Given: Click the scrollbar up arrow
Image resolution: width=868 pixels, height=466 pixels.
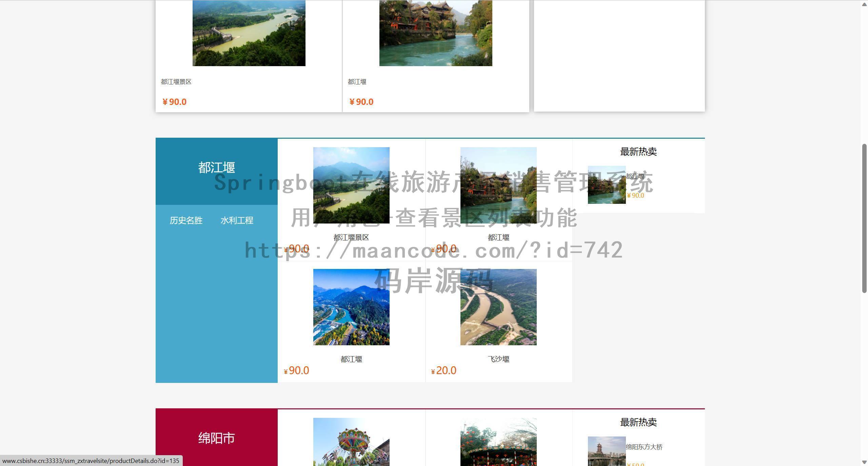Looking at the screenshot, I should click(x=864, y=4).
